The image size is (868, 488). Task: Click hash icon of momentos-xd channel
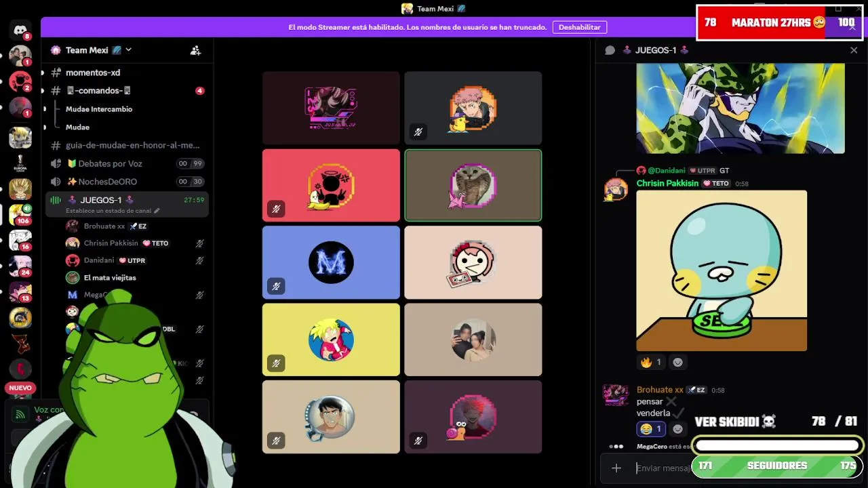[56, 73]
